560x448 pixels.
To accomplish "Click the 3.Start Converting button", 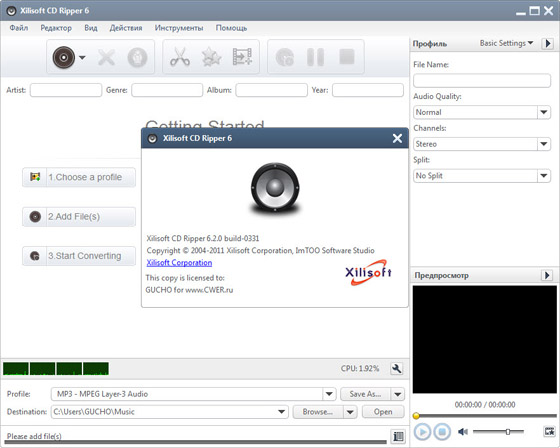I will click(x=79, y=256).
